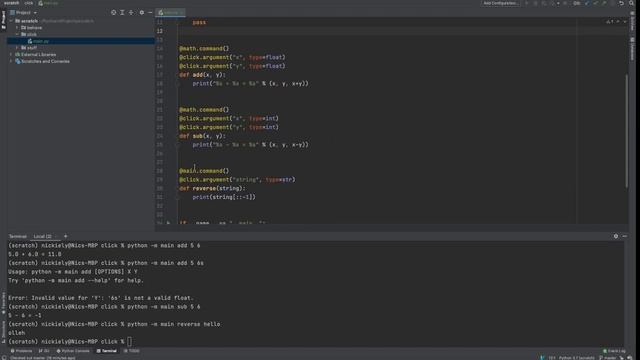Open the Favorites side tool tab

coord(3,303)
